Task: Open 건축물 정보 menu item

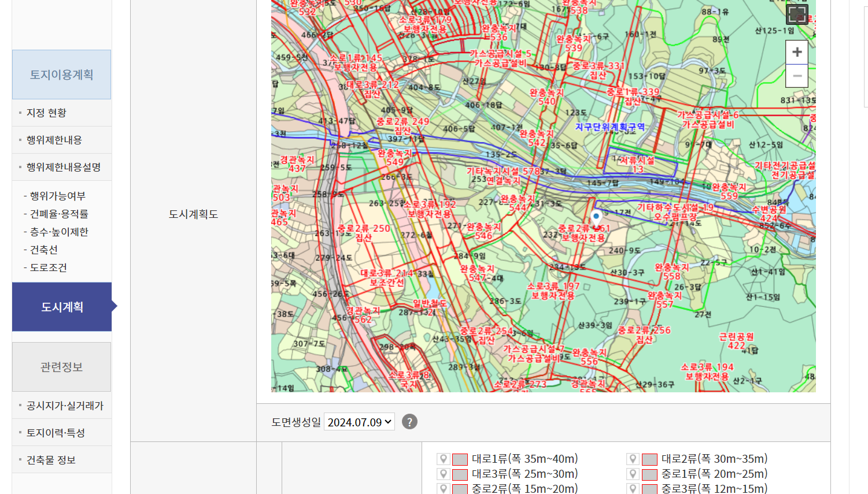Action: coord(51,460)
